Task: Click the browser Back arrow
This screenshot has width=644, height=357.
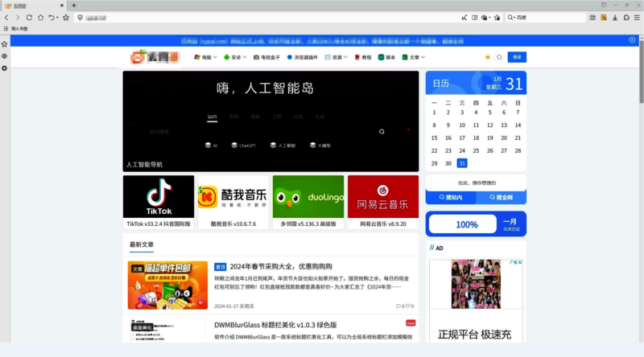Action: coord(6,18)
